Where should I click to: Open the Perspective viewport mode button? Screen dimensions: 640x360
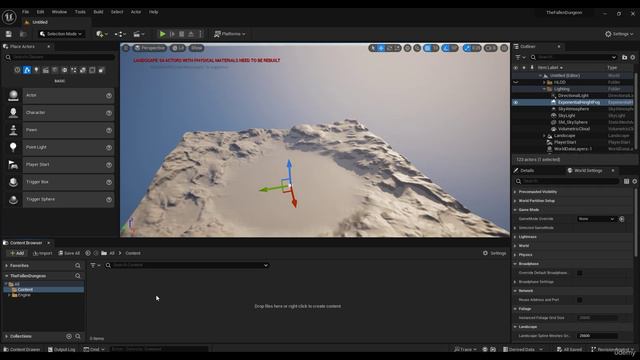150,48
